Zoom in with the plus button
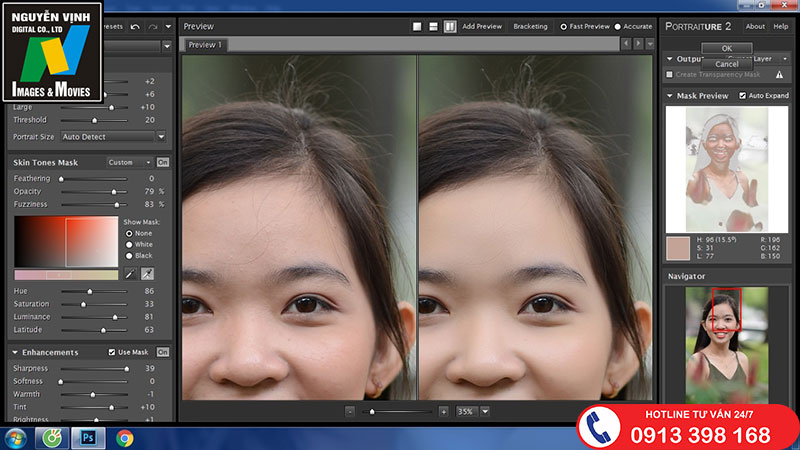Viewport: 800px width, 450px height. [443, 411]
